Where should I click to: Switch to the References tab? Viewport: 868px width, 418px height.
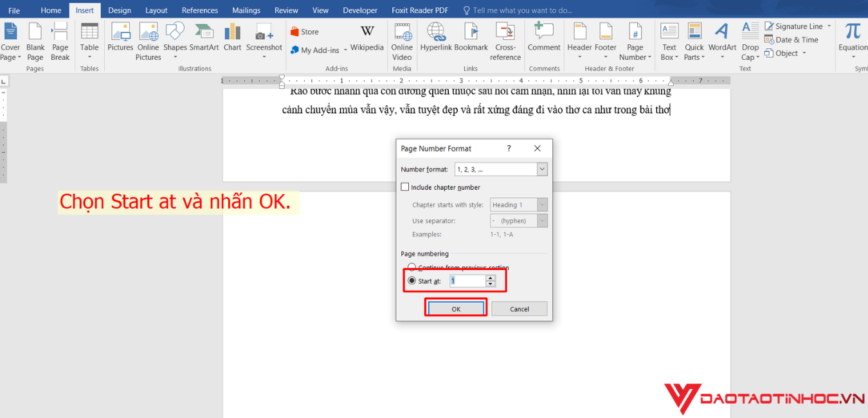200,10
